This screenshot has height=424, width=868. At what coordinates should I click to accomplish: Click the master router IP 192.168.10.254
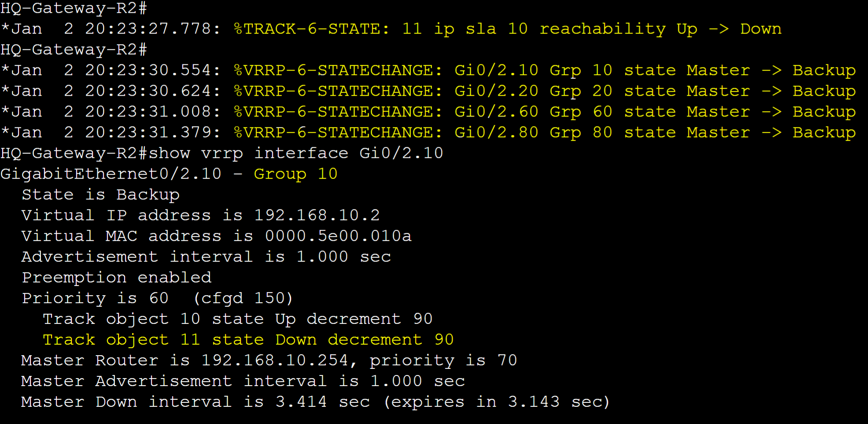pos(275,361)
